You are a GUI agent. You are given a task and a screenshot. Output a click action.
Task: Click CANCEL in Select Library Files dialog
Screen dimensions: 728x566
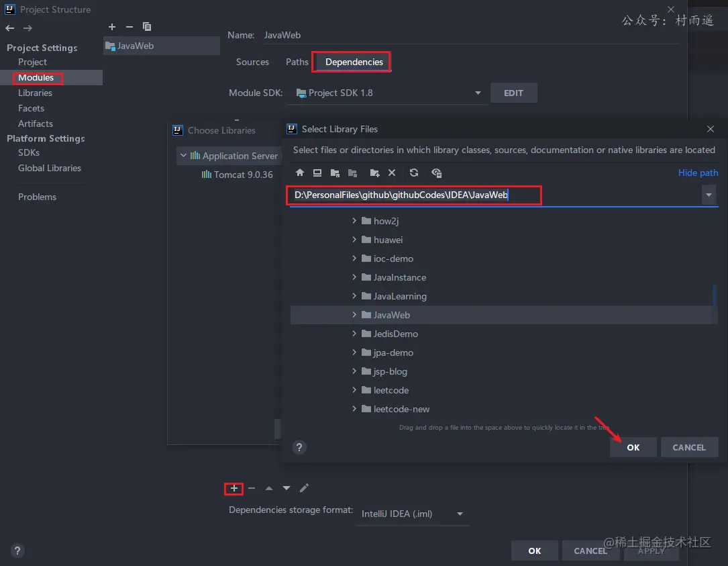pos(689,447)
